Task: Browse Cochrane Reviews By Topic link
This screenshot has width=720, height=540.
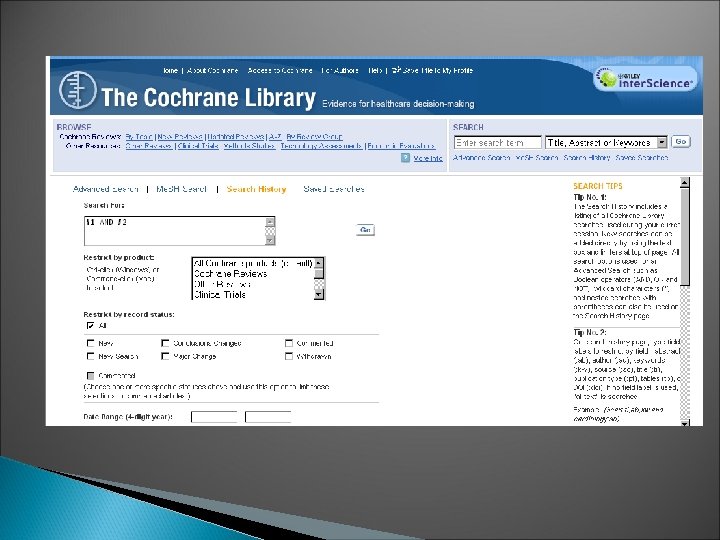Action: tap(139, 136)
